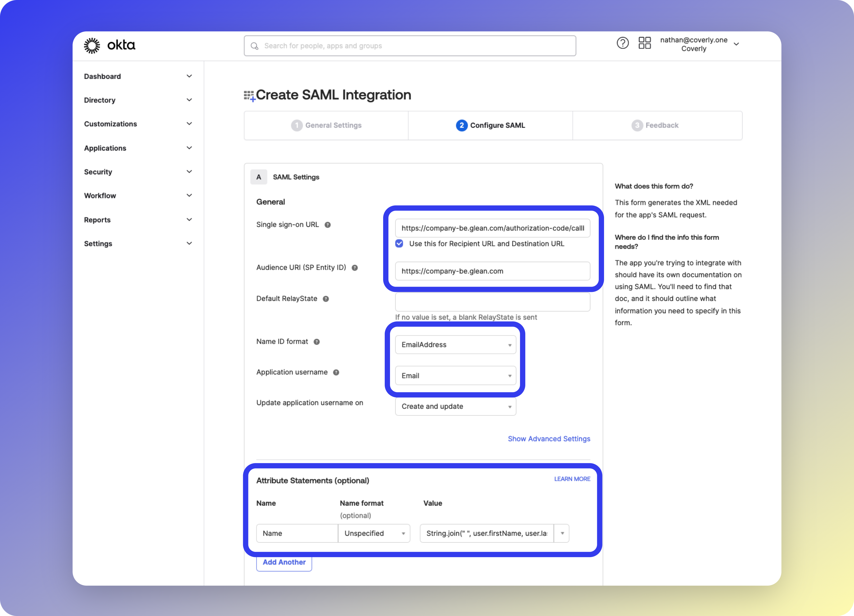
Task: Click help icon beside Audience URI
Action: (x=355, y=268)
